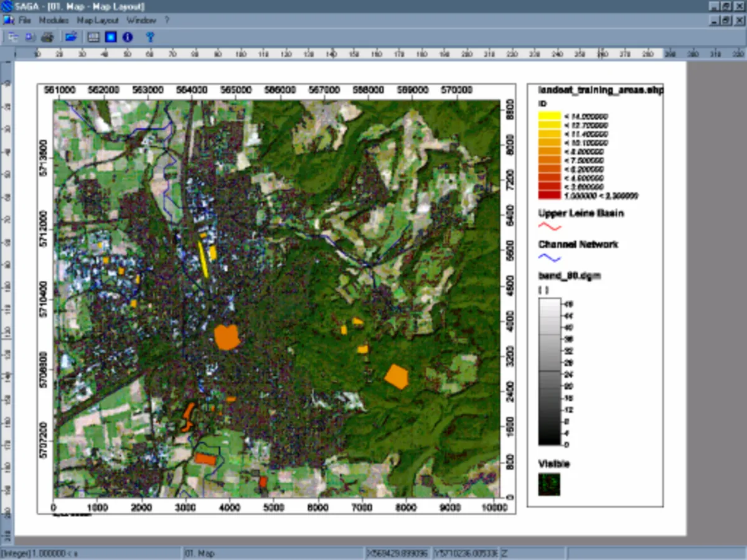Click the grayscale band_80.dgm legend bar
Viewport: 747px width, 560px height.
(x=549, y=371)
